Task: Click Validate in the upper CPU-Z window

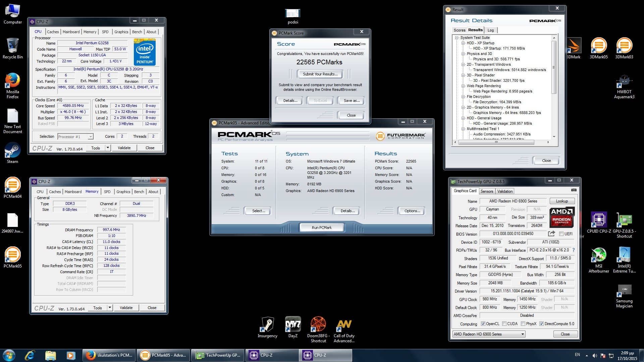Action: 124,148
